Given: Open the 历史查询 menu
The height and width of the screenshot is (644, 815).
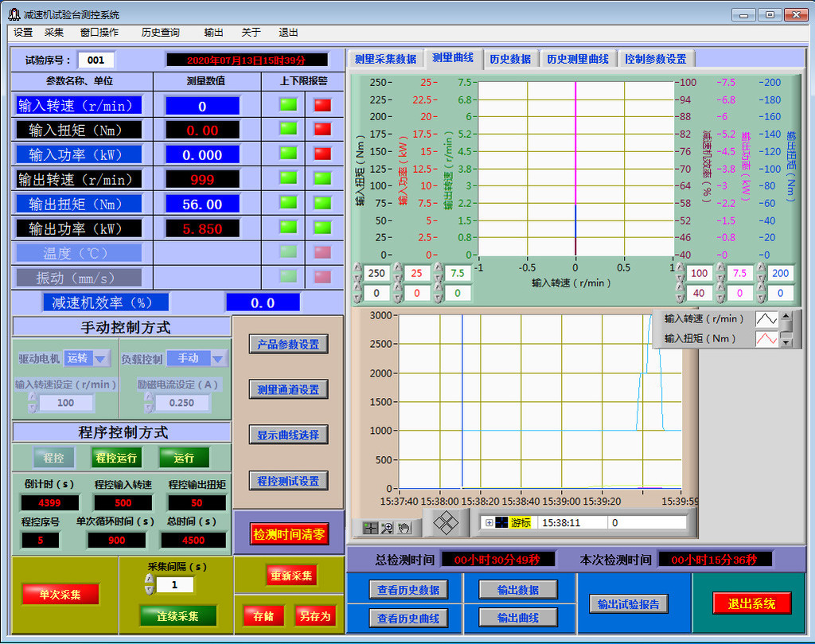Looking at the screenshot, I should point(160,33).
